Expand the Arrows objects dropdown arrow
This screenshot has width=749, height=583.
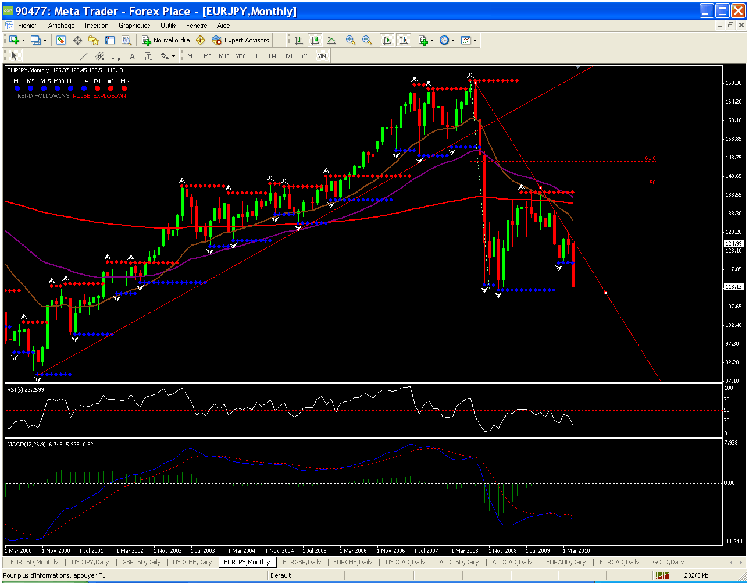[x=173, y=56]
